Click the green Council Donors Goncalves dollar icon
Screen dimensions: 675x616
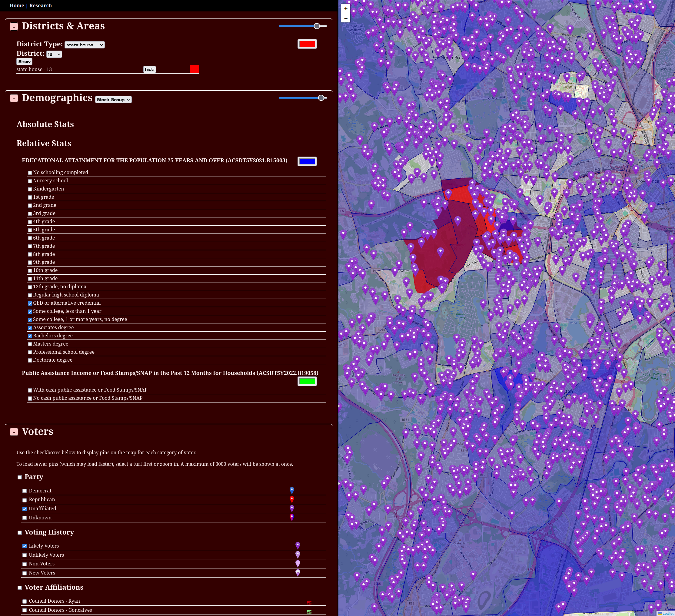[309, 612]
